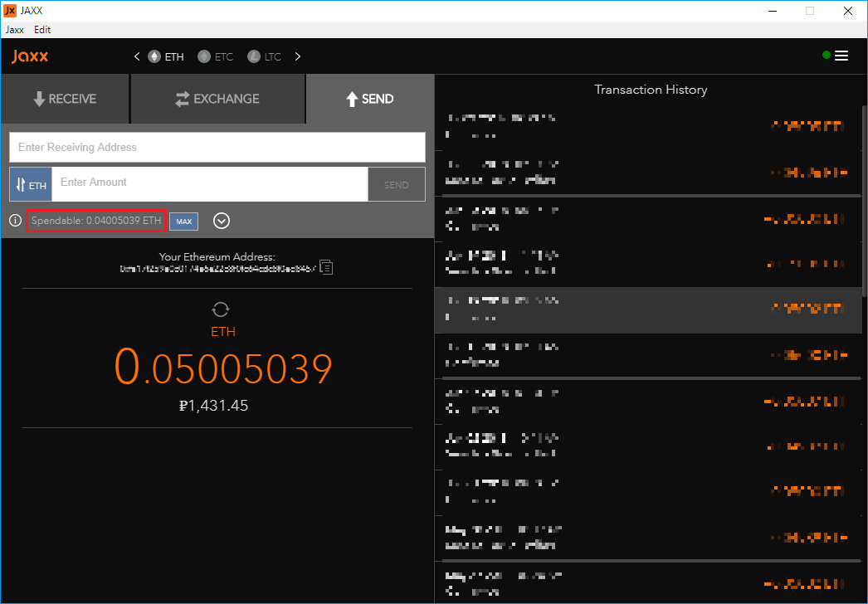Switch to the ETC wallet
The width and height of the screenshot is (868, 604).
[x=215, y=56]
